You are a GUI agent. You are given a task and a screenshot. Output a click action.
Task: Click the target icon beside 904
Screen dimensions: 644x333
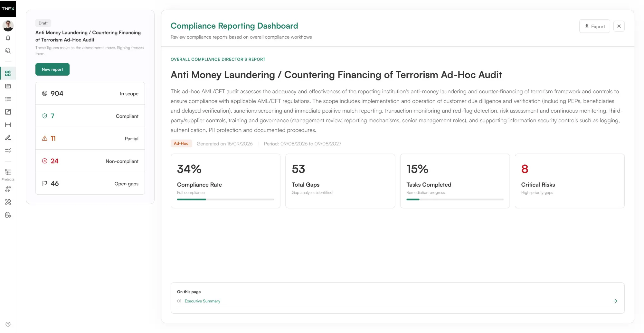(x=45, y=93)
